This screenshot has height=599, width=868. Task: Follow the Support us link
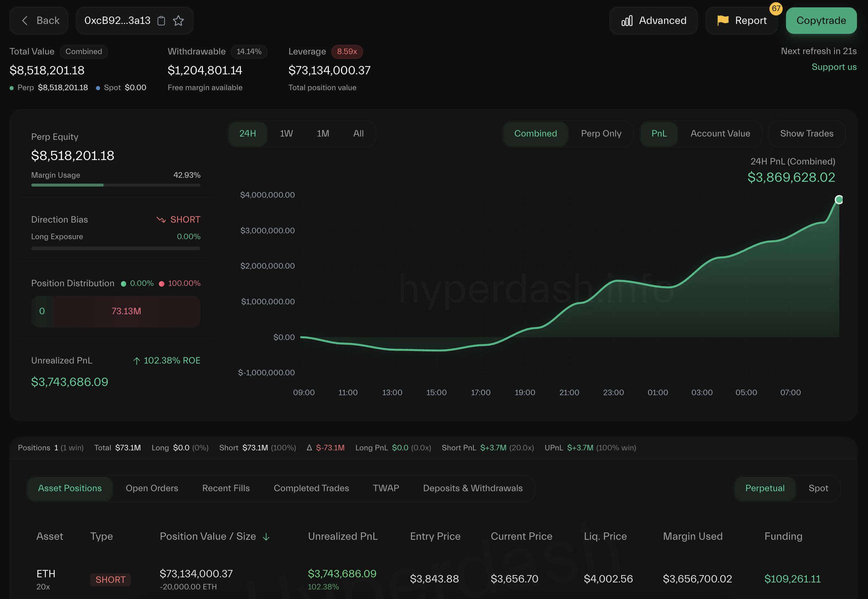coord(833,67)
